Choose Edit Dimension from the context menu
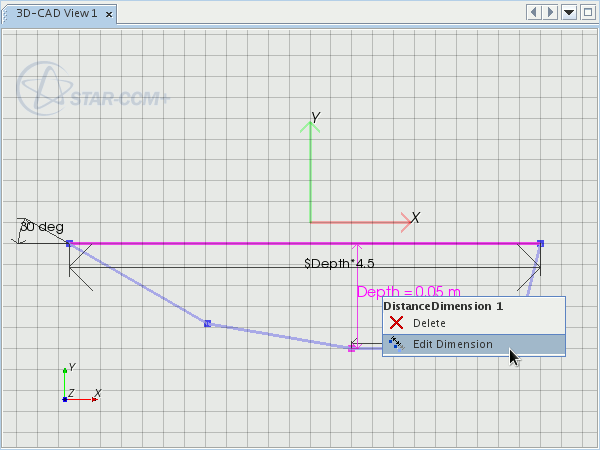 pyautogui.click(x=474, y=344)
